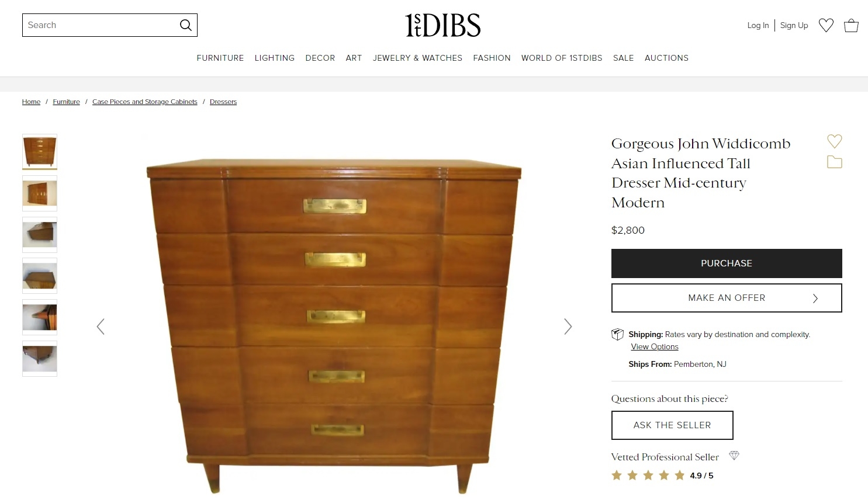The height and width of the screenshot is (503, 868).
Task: Click the Ask the Seller button
Action: (672, 425)
